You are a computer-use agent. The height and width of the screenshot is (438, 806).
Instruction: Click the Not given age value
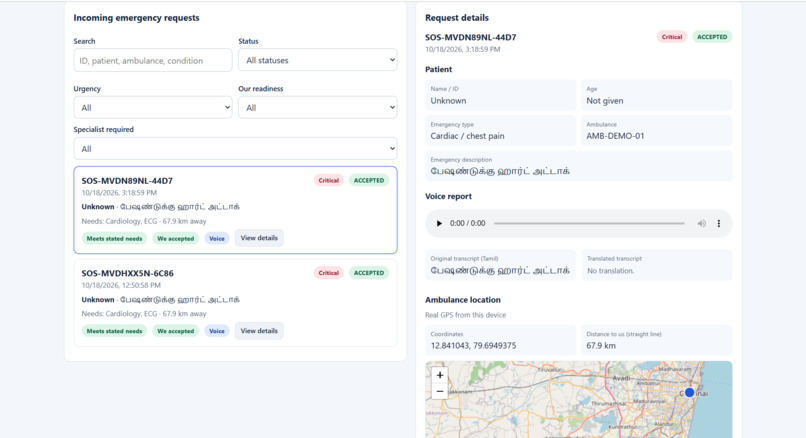(x=604, y=101)
